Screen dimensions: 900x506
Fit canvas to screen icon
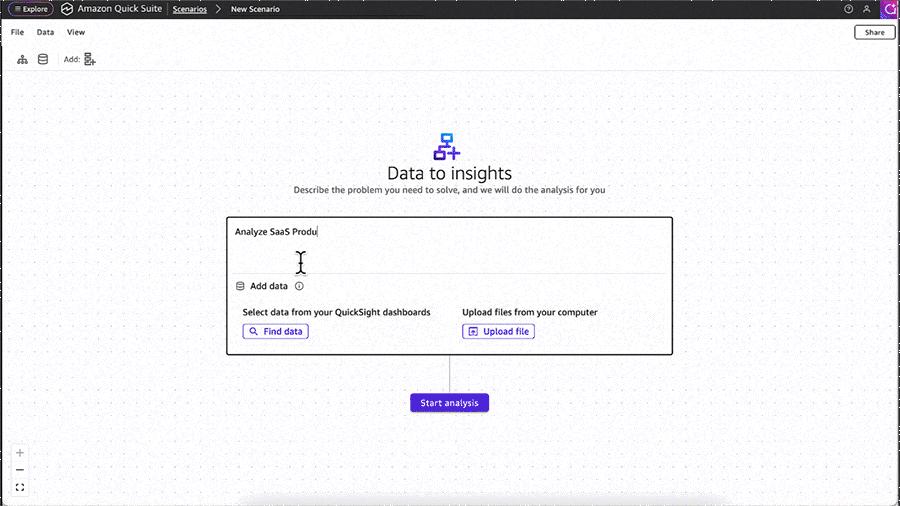coord(20,488)
